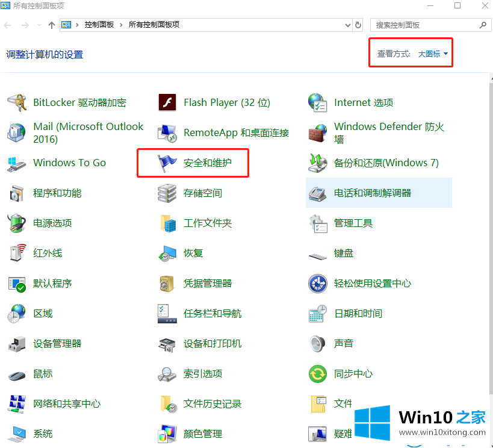Image resolution: width=493 pixels, height=448 pixels.
Task: Open the 电源选项 link text
Action: point(52,223)
